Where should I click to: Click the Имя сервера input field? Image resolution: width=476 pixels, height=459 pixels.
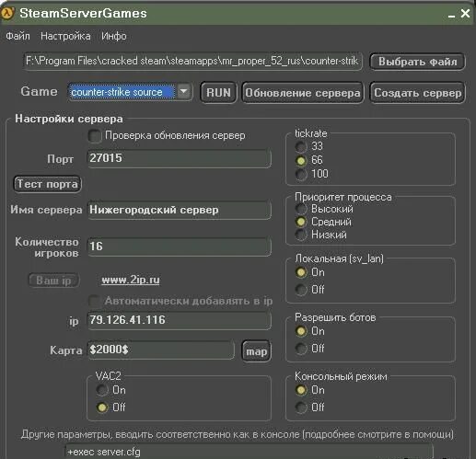pos(180,210)
